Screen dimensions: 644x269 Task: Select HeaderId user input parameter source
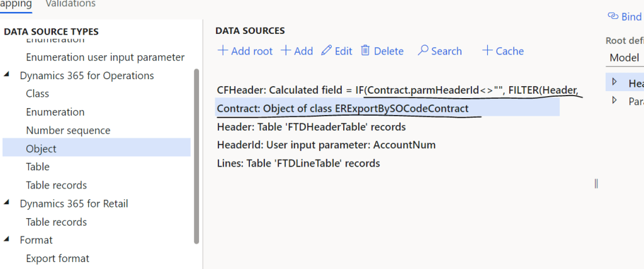click(326, 145)
